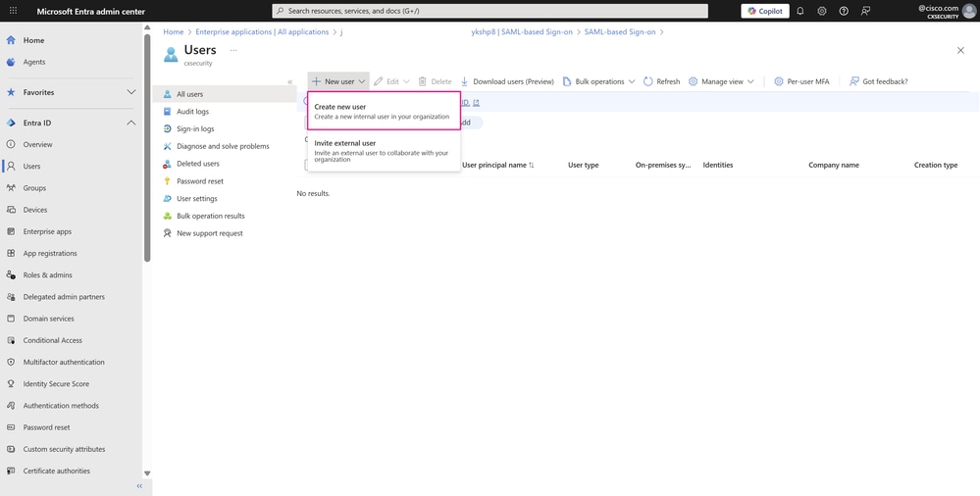This screenshot has width=980, height=496.
Task: Open the settings gear in top bar
Action: pyautogui.click(x=822, y=11)
